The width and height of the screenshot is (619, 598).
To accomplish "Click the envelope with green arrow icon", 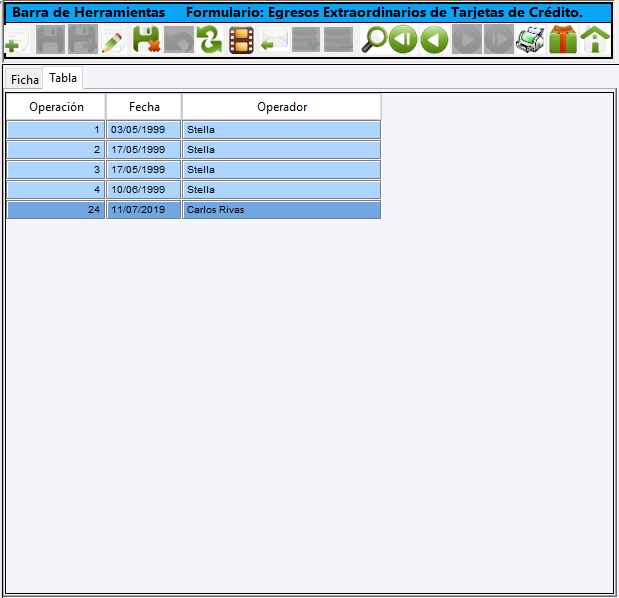I will (274, 39).
